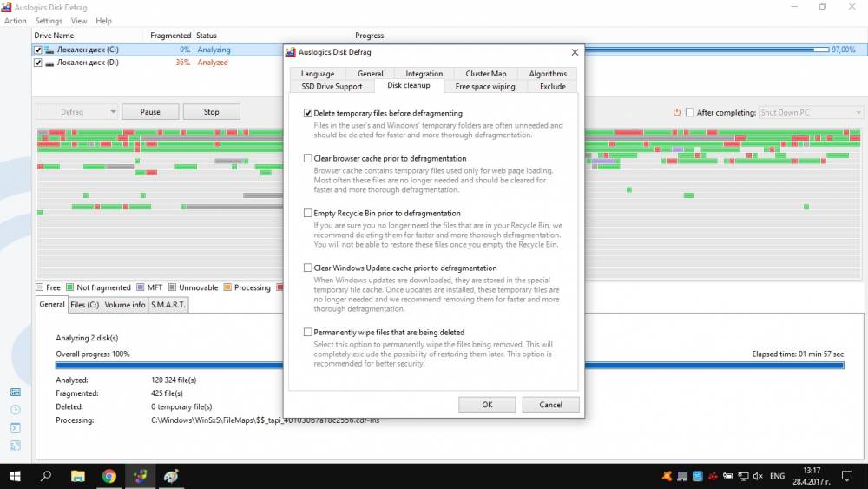Uncheck the drive C: checkbox
868x489 pixels.
coord(37,50)
